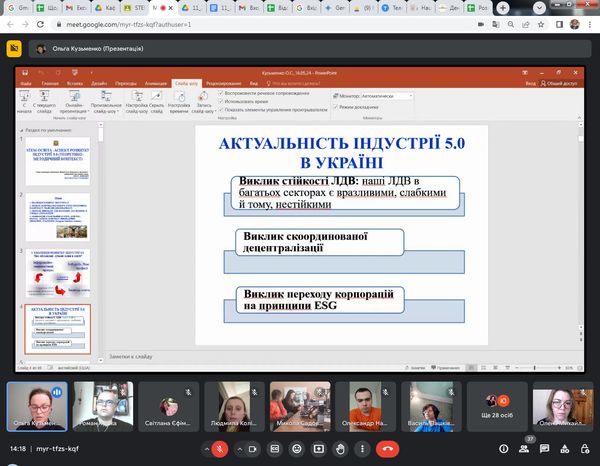The height and width of the screenshot is (466, 600).
Task: Show the People participants list
Action: coord(526,449)
